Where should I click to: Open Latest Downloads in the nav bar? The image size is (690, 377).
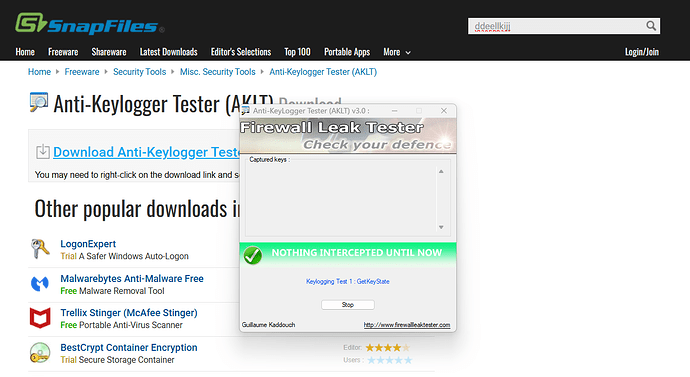tap(169, 52)
